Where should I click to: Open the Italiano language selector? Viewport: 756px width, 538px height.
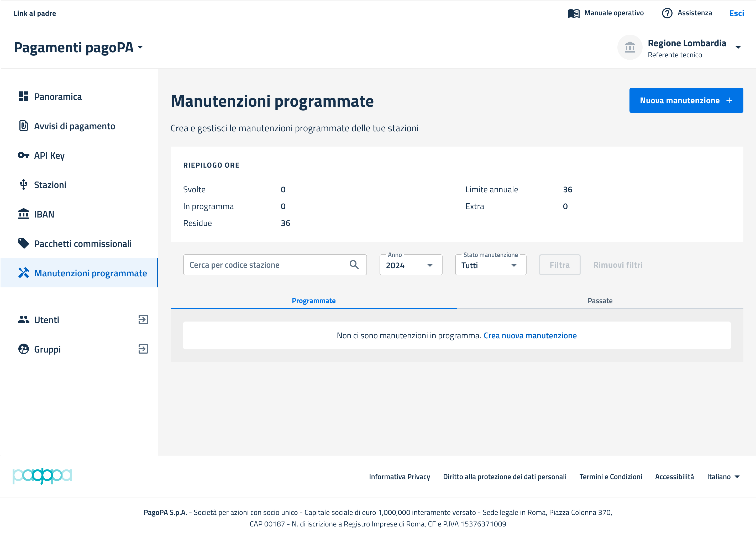pos(723,477)
